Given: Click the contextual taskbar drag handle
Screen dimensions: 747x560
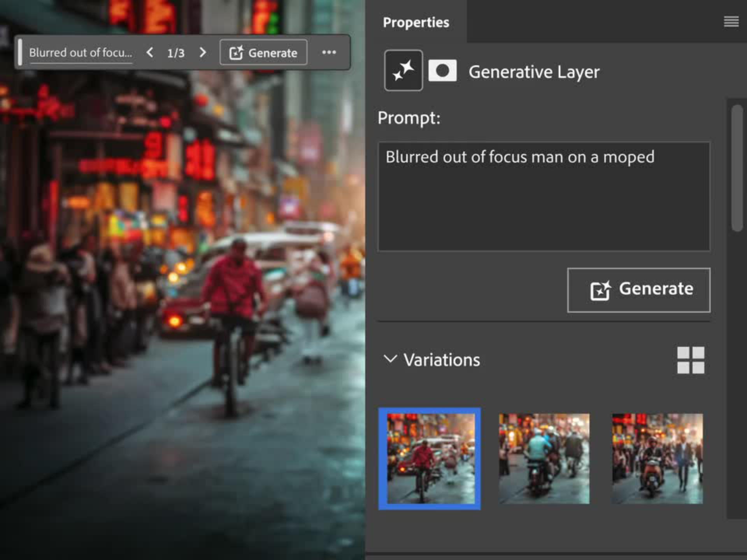Looking at the screenshot, I should (20, 52).
